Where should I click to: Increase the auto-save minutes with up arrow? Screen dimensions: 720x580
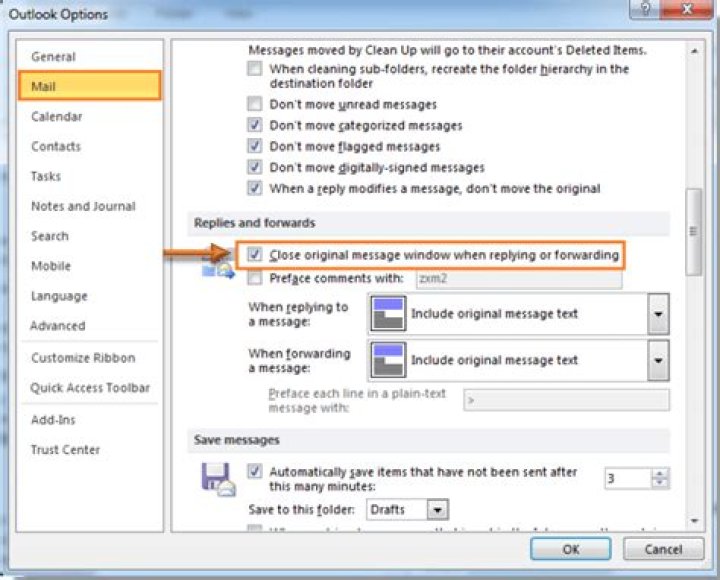660,473
